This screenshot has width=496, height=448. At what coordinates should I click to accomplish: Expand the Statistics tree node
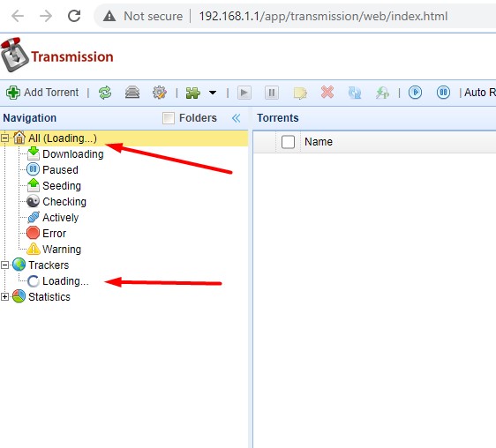[4, 296]
